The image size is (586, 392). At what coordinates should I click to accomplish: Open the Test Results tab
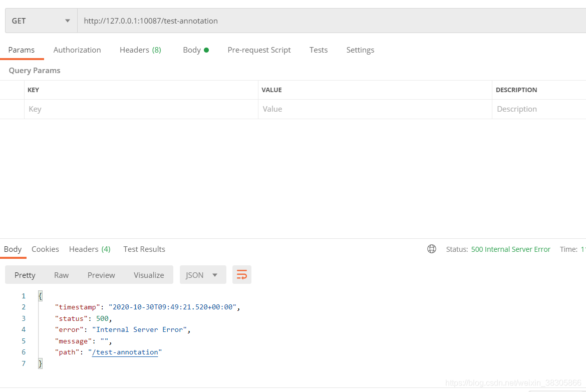[x=144, y=249]
